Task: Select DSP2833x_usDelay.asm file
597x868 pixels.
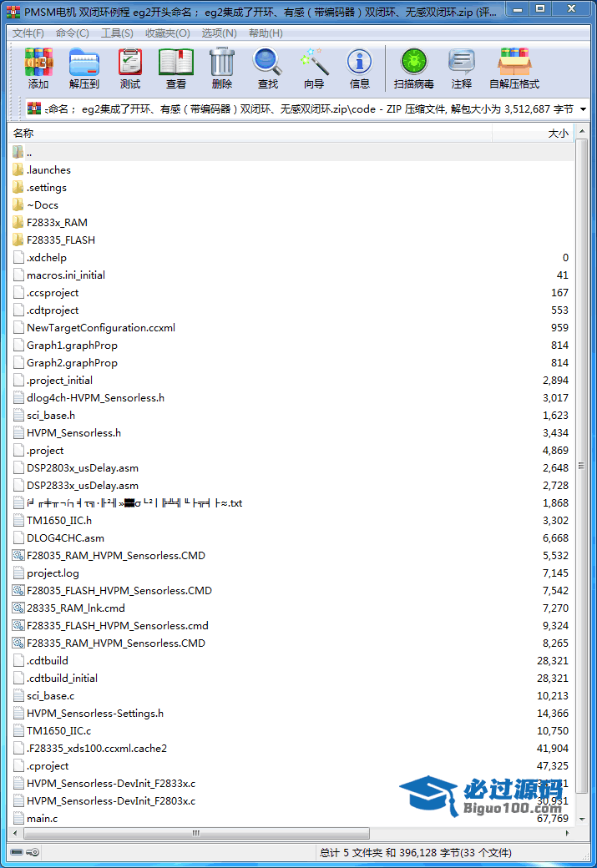Action: (x=83, y=486)
